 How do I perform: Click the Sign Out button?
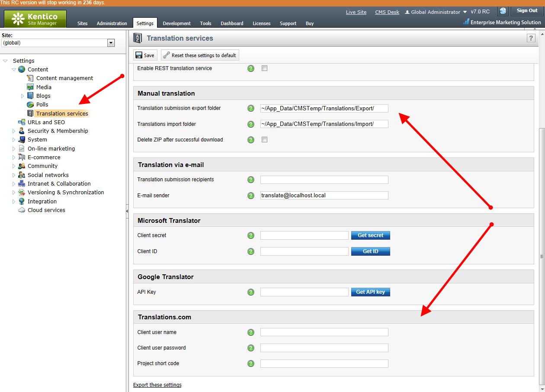click(527, 10)
